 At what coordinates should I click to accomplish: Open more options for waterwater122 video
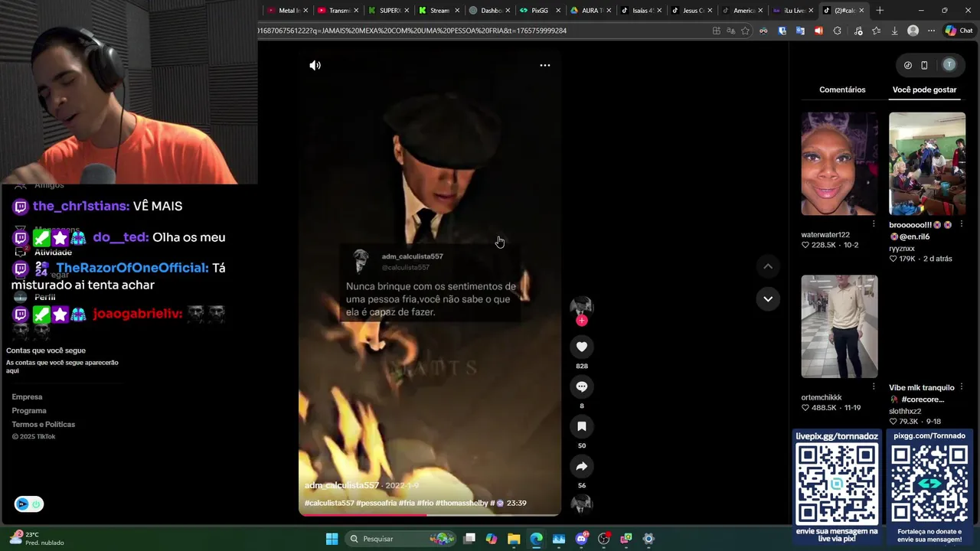click(874, 223)
